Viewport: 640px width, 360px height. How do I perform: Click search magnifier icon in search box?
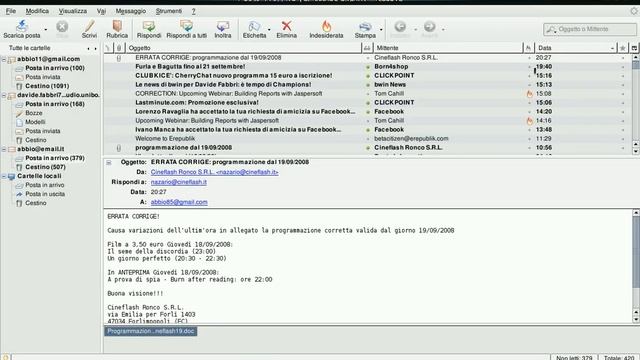[x=551, y=29]
